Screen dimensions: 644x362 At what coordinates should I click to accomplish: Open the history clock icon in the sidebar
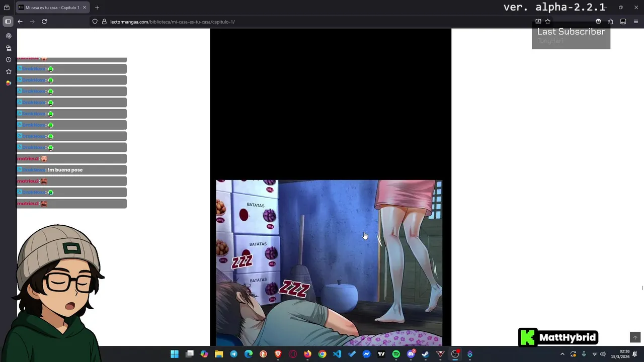(9, 59)
